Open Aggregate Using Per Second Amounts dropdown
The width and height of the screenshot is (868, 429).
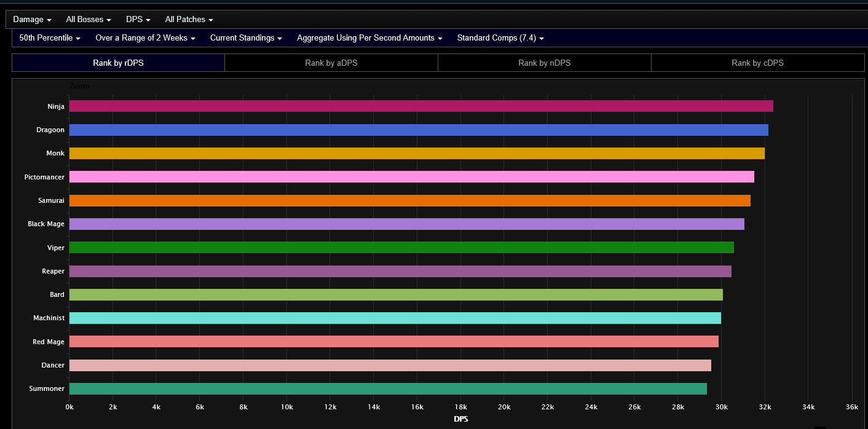[369, 38]
